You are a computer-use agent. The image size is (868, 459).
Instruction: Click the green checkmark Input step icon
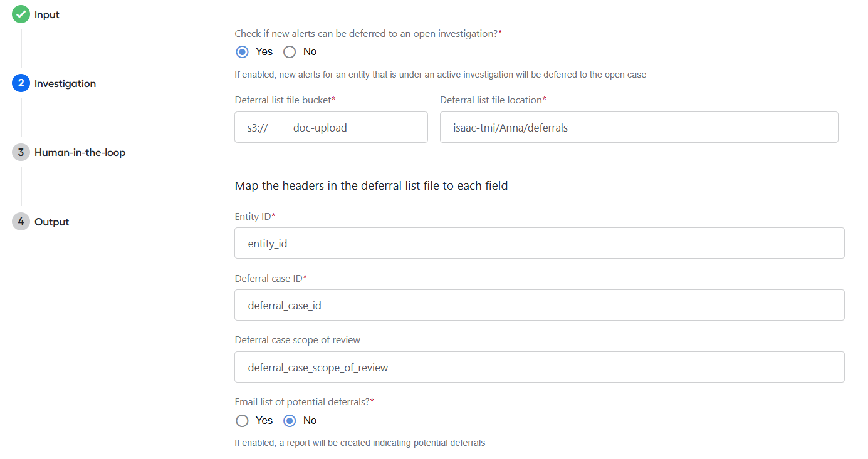click(21, 14)
